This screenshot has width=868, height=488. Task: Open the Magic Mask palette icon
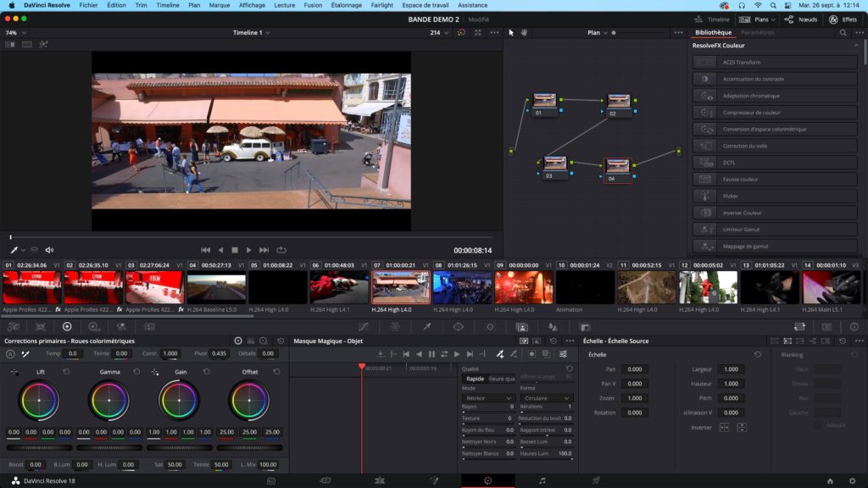[x=521, y=327]
